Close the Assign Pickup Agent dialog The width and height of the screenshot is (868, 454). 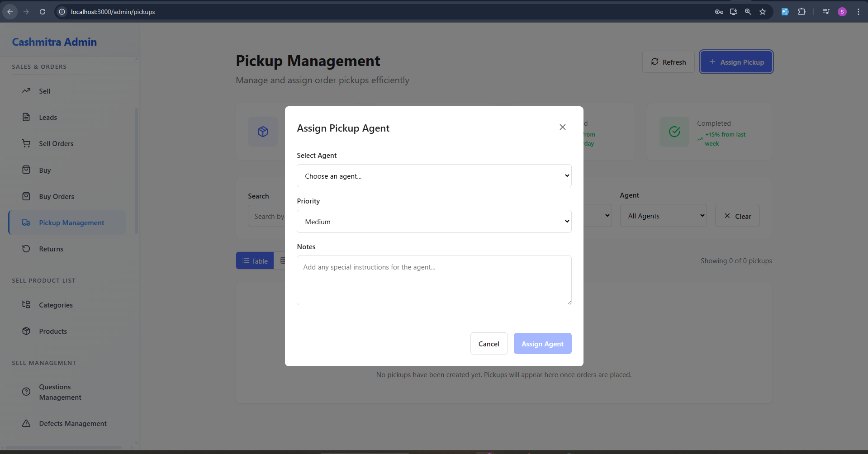click(x=562, y=127)
